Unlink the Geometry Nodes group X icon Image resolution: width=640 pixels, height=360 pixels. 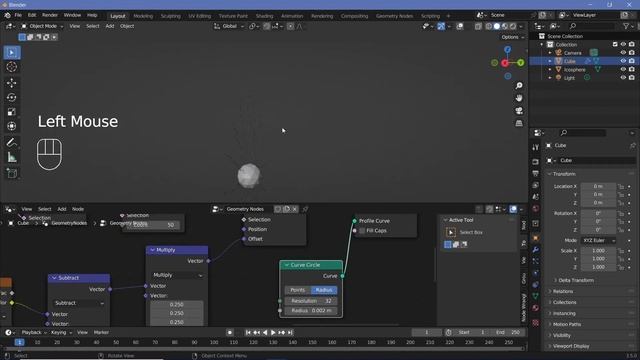click(x=295, y=209)
